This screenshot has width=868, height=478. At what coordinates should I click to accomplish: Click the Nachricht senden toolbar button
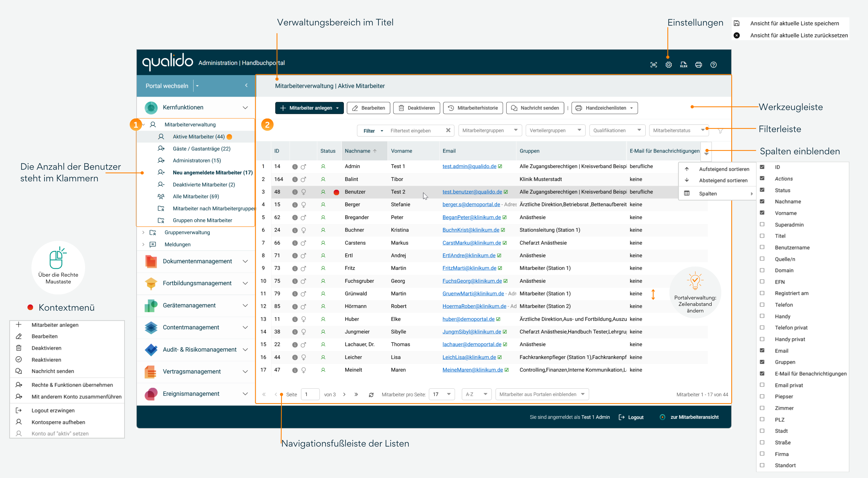[x=535, y=108]
